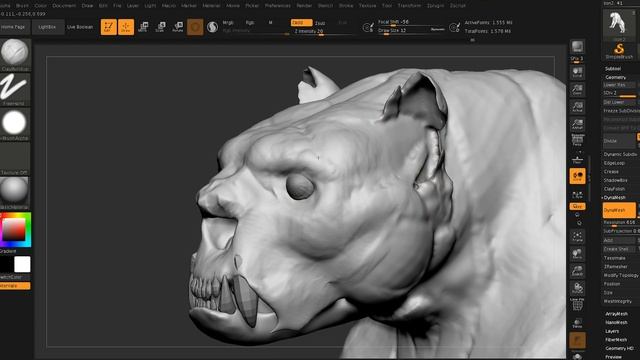
Task: Click the Gizmo 3D round icon
Action: 195,27
